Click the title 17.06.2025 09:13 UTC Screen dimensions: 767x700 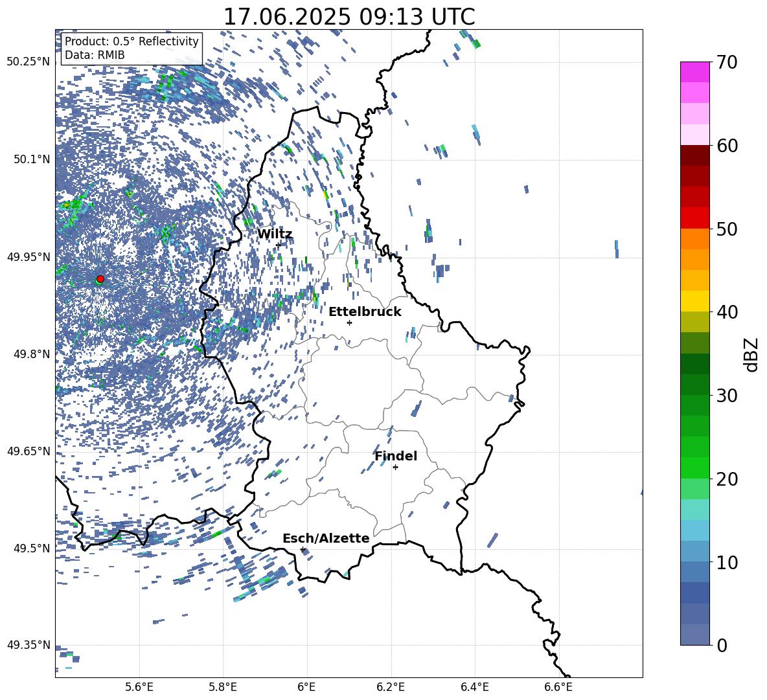point(349,17)
